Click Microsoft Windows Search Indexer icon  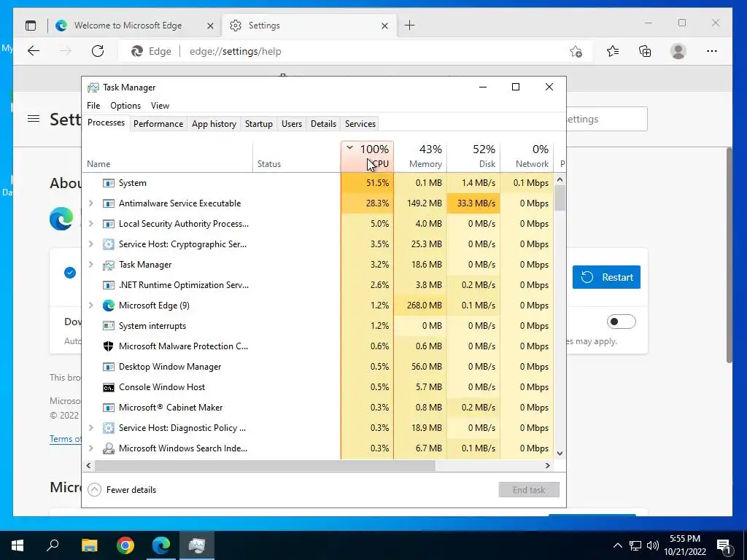coord(109,448)
